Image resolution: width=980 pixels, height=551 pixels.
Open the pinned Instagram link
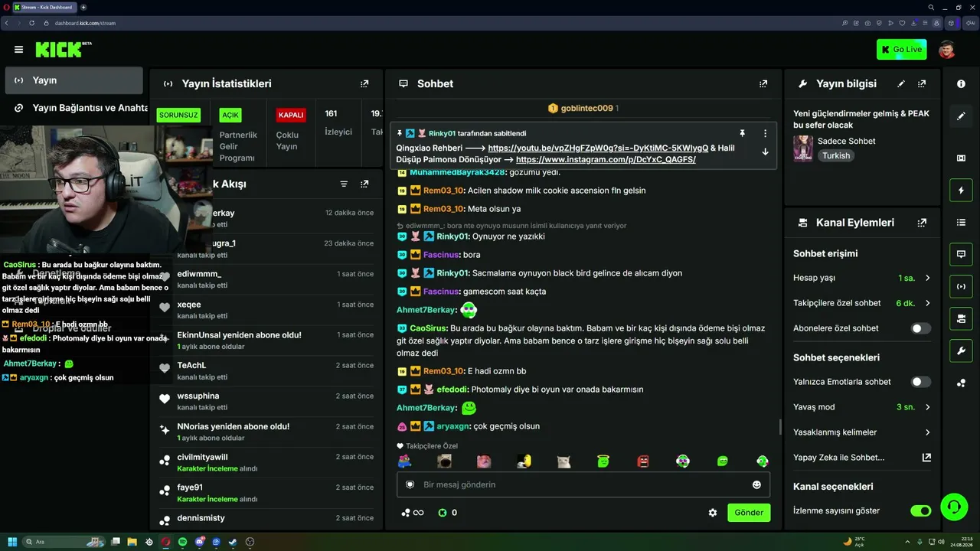(x=606, y=160)
